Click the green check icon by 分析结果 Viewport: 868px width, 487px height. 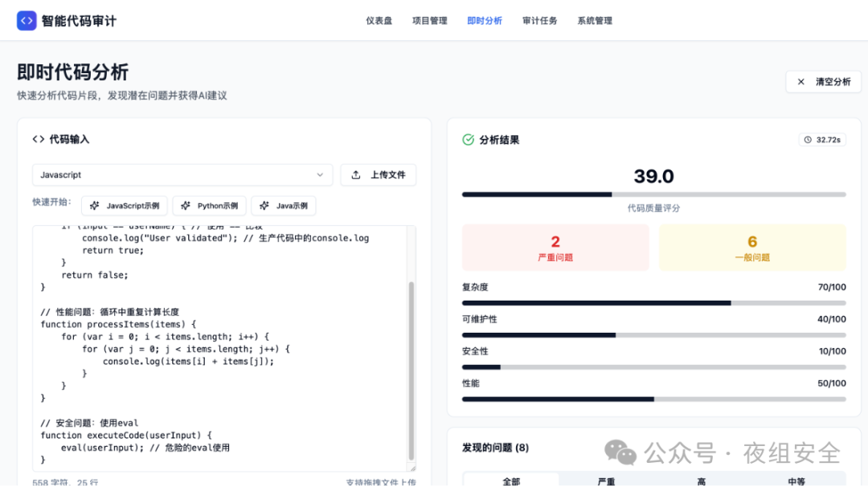(x=468, y=140)
